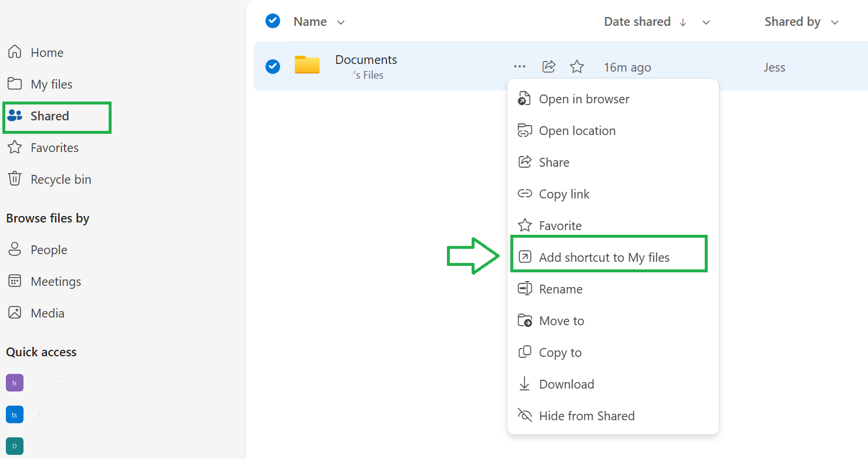The image size is (868, 459).
Task: Open the Name column sort dropdown
Action: pyautogui.click(x=341, y=22)
